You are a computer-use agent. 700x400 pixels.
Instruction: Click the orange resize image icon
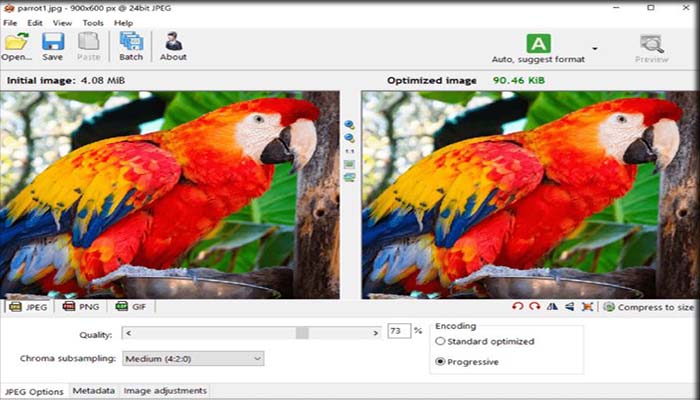588,307
